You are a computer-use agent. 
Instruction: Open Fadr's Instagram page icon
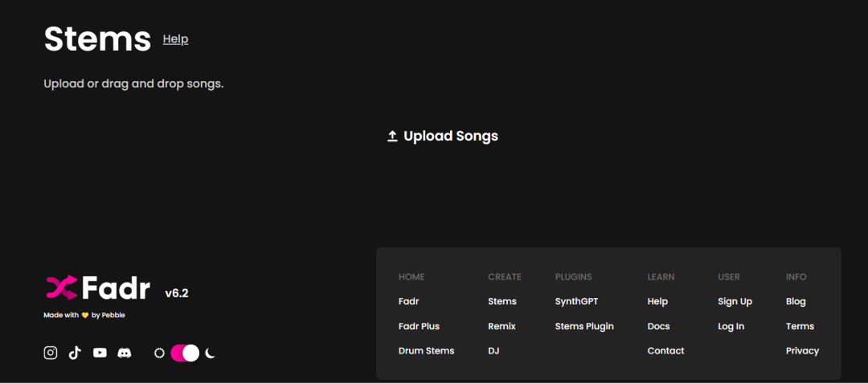(x=51, y=353)
